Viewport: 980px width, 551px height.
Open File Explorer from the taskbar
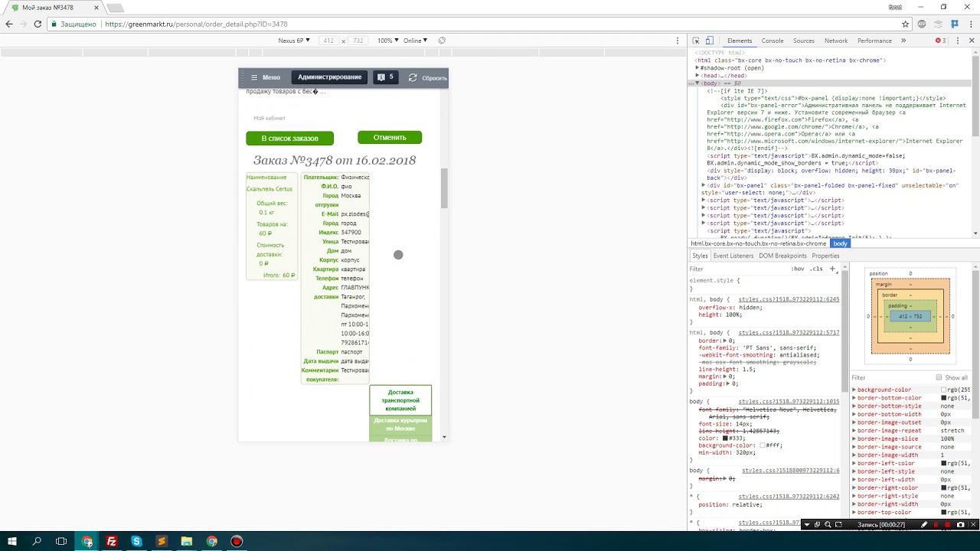[186, 541]
